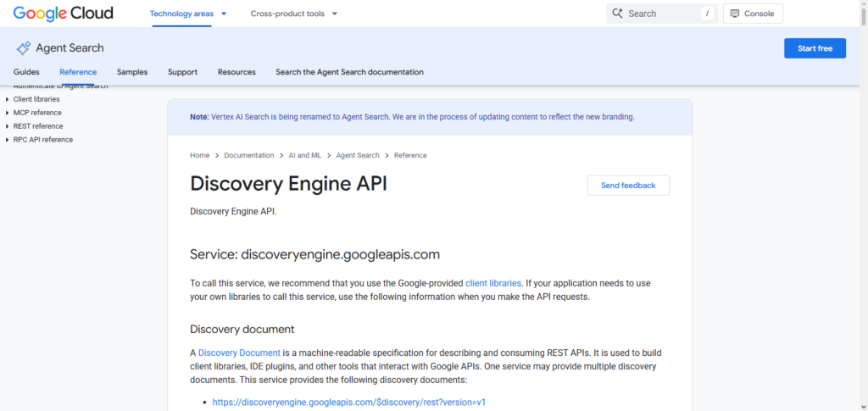Click the Client libraries sidebar item
The image size is (868, 411).
(36, 99)
